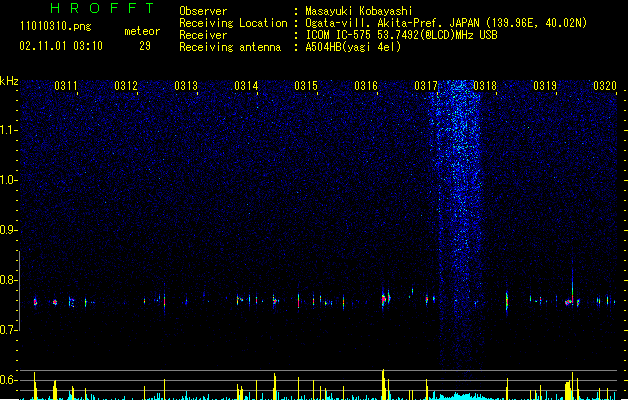Click the Ogata-vill. Akita-Pref. JAPAN location text
629x400 pixels.
446,23
